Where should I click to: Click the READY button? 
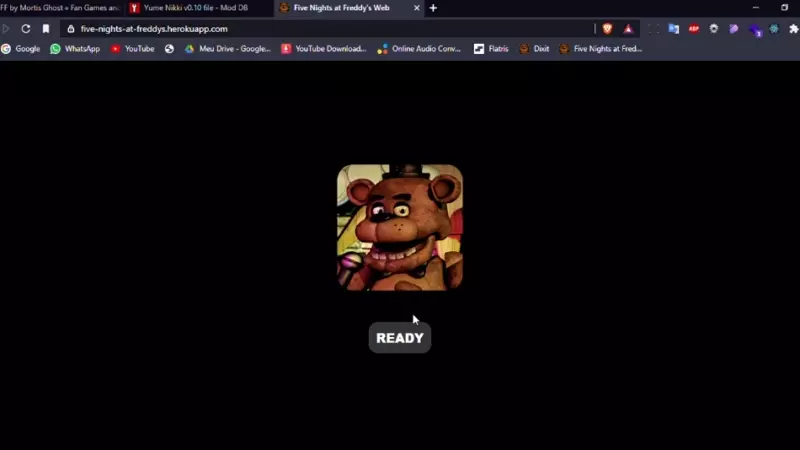(400, 338)
